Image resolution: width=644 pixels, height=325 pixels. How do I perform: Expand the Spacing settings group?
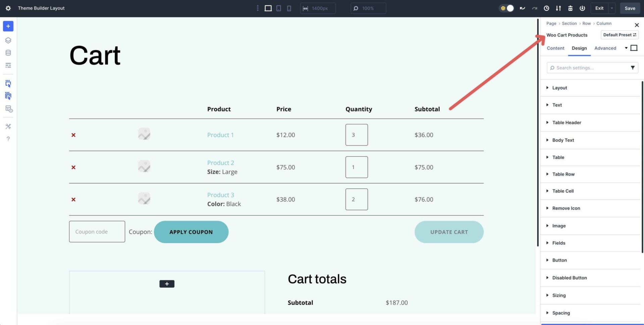pyautogui.click(x=561, y=313)
